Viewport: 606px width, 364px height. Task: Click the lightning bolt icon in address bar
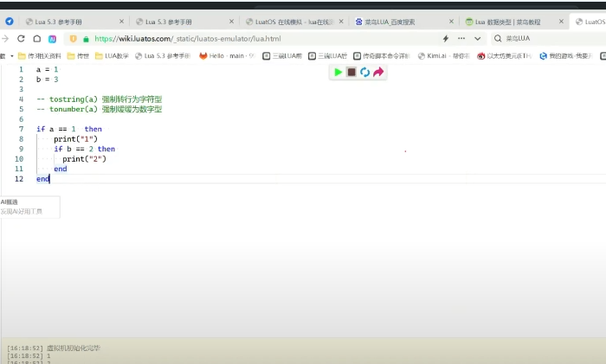click(x=446, y=38)
